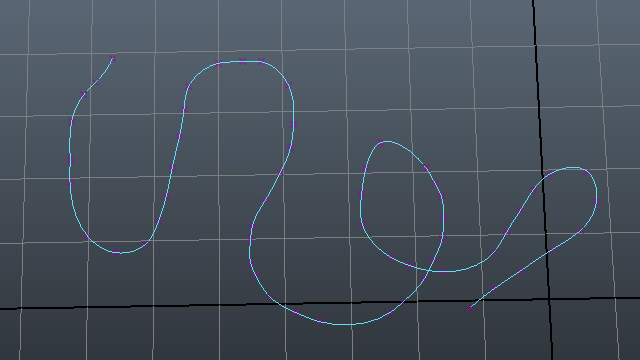Pick the edit point at the tall arch's upper-left shoulder
Screen dimensions: 640x360
[188, 87]
